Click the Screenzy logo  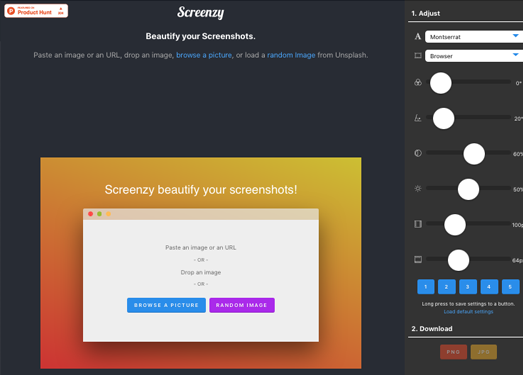pos(200,13)
